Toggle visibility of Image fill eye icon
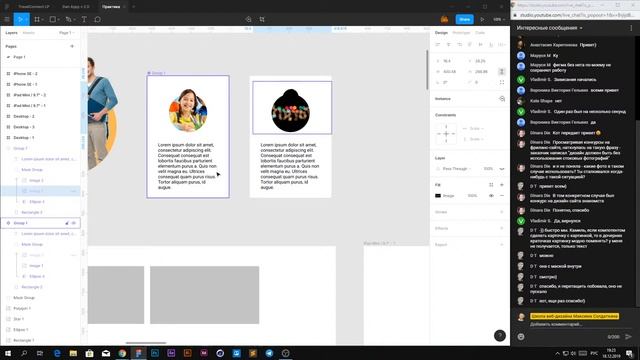640x360 pixels. pyautogui.click(x=491, y=196)
